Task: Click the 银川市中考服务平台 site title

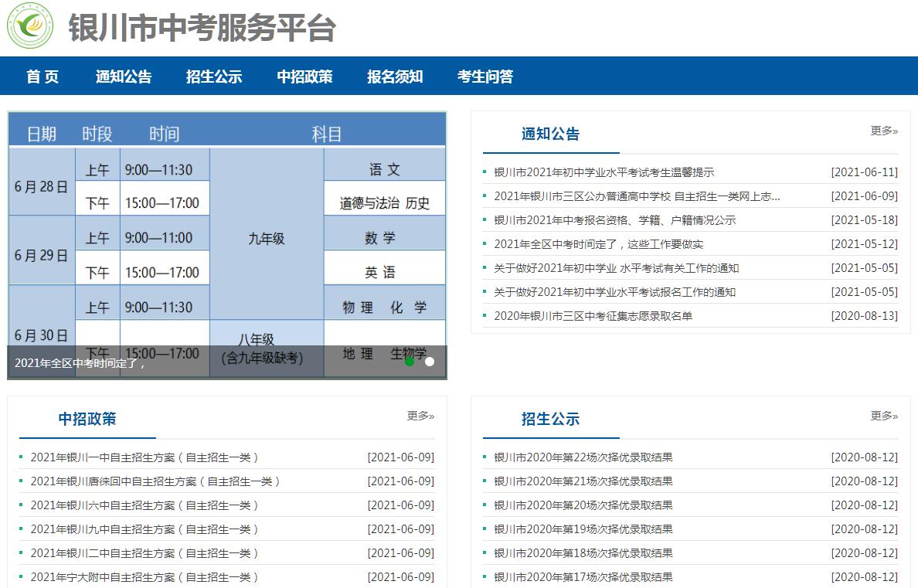Action: click(202, 28)
